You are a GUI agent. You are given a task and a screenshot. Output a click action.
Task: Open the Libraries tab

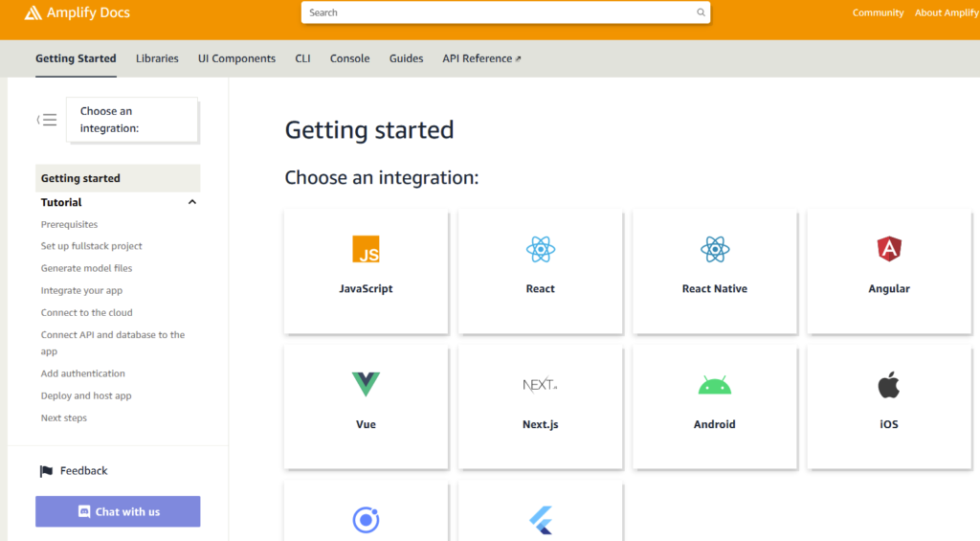(157, 58)
